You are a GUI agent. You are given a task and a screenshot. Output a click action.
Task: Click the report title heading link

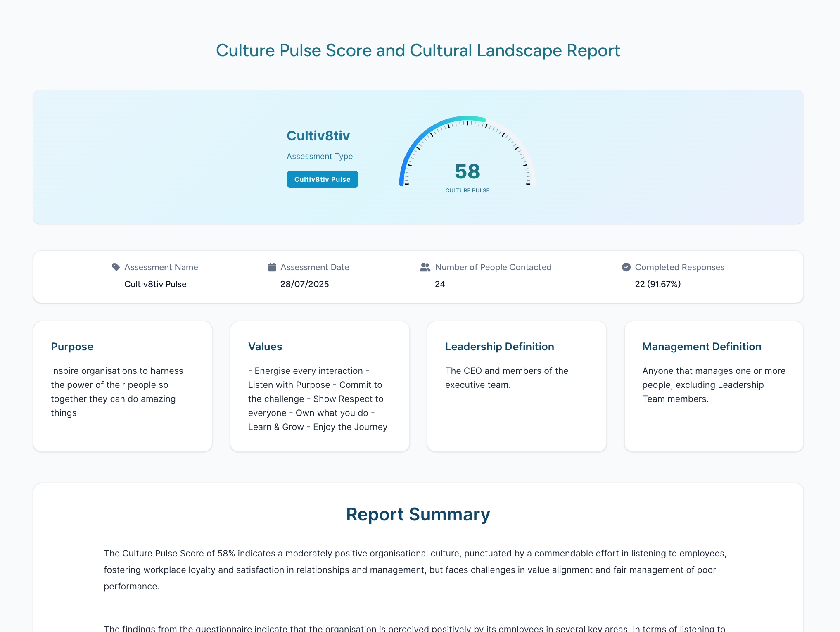(x=418, y=50)
